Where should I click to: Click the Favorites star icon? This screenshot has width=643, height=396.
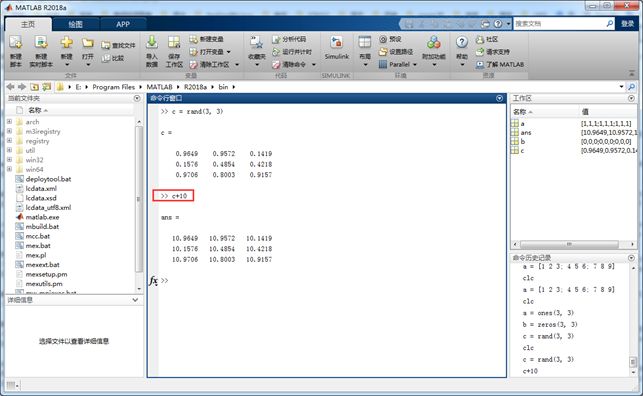tap(257, 42)
